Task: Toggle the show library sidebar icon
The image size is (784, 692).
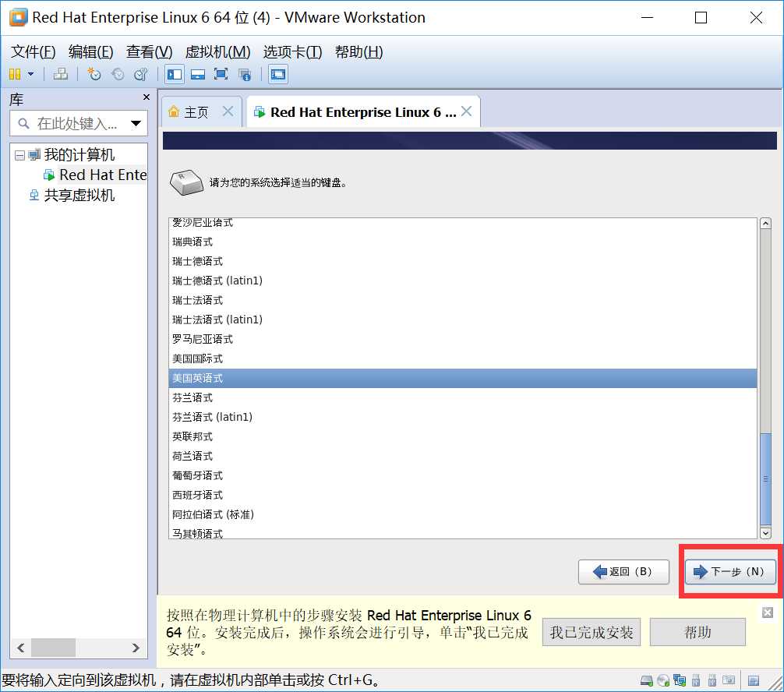Action: (175, 75)
